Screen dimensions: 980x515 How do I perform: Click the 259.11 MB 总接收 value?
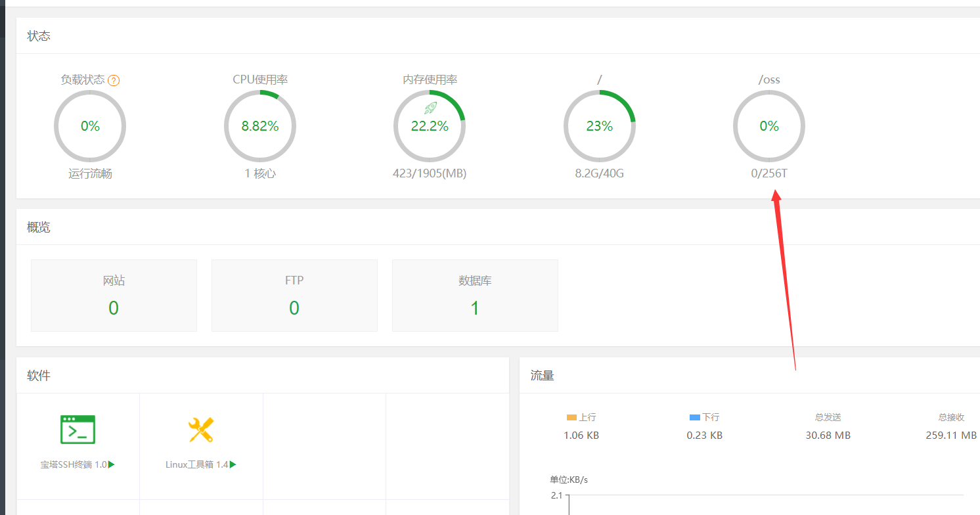tap(951, 436)
